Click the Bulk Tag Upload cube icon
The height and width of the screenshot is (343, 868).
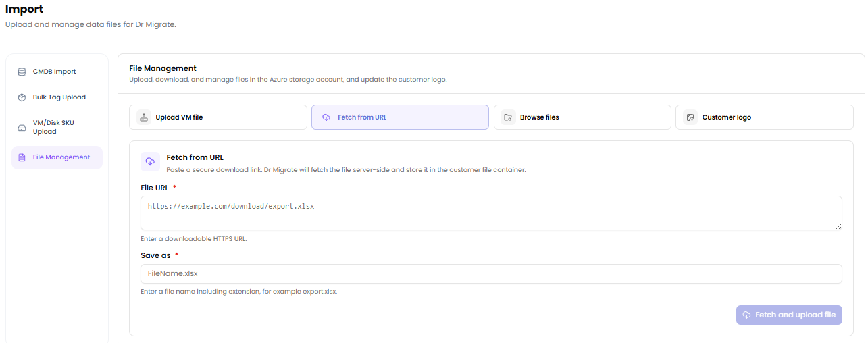coord(22,97)
